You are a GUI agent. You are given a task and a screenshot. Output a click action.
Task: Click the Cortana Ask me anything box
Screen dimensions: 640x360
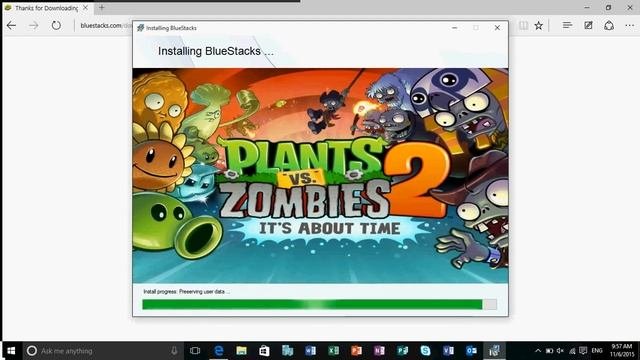(102, 351)
